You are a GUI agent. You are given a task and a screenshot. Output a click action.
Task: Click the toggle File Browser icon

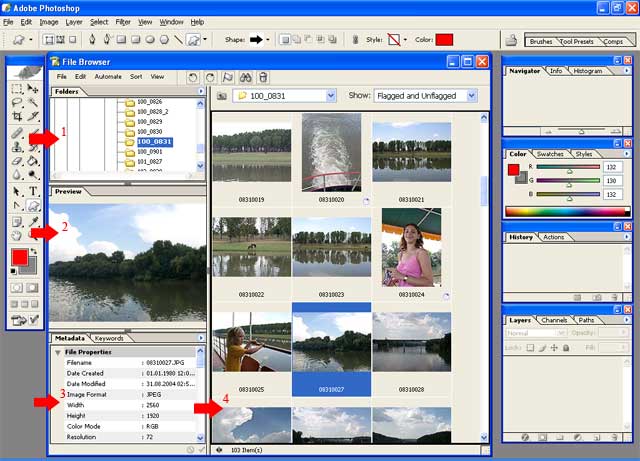[511, 40]
